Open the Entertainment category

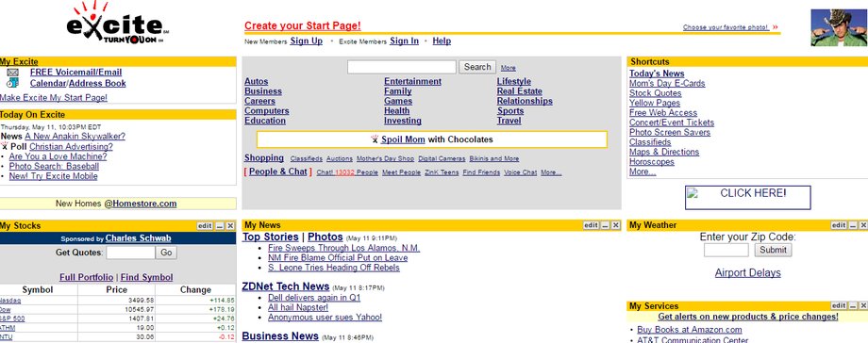(x=412, y=81)
